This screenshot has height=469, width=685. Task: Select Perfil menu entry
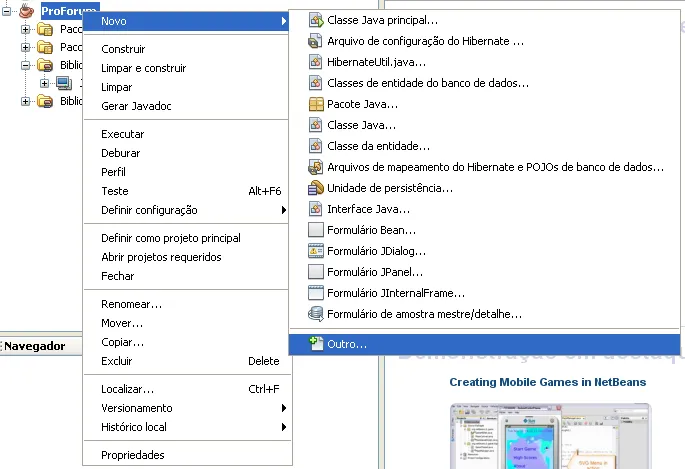click(188, 172)
